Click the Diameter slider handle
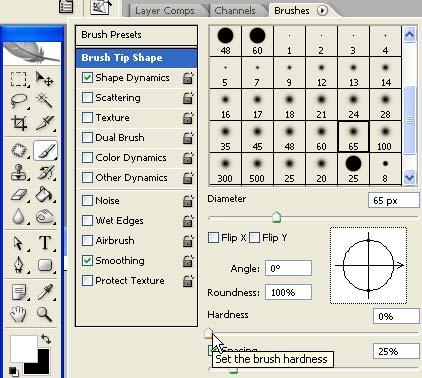Screen dimensions: 422x378 coord(276,217)
